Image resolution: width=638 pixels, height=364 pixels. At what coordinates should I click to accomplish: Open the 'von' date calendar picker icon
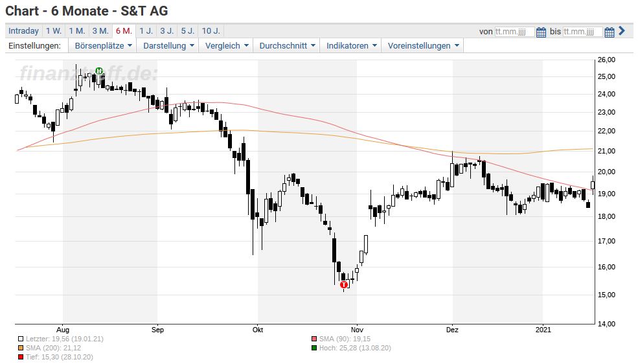[x=541, y=32]
